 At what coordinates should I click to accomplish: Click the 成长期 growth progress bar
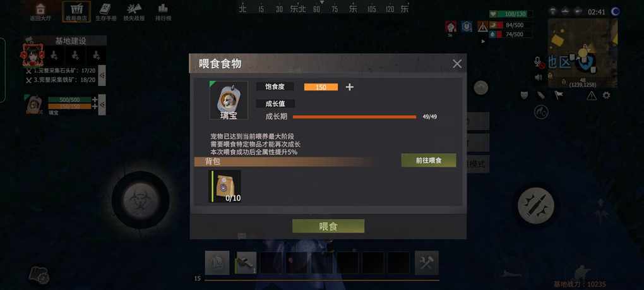[x=354, y=117]
